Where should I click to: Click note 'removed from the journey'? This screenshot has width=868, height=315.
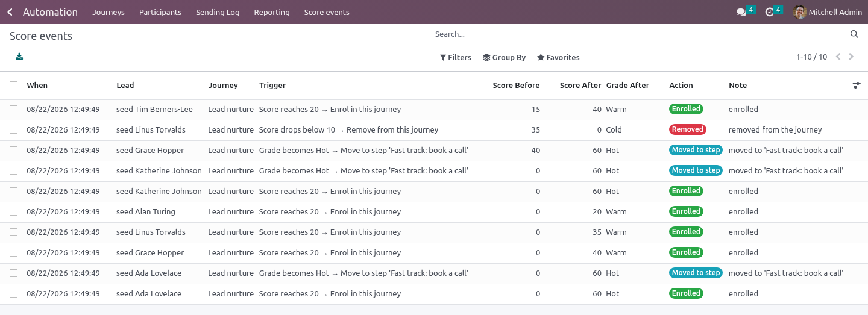point(775,130)
